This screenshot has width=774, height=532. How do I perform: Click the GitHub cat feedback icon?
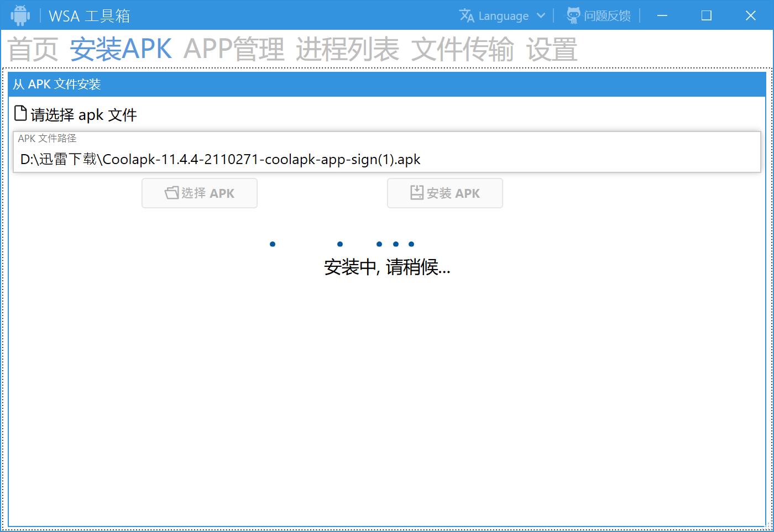(x=573, y=15)
